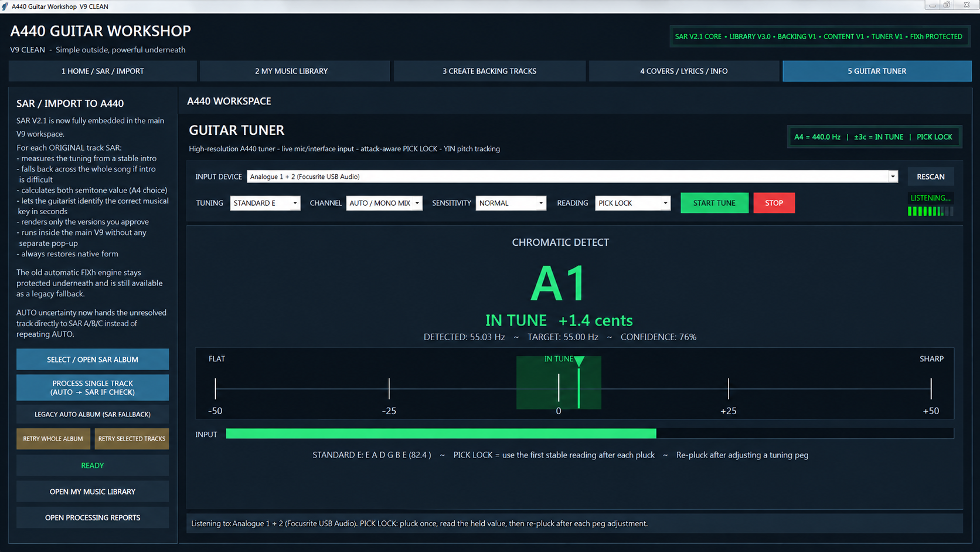Click LEGACY AUTO ALBUM (SAR FALLBACK)

pyautogui.click(x=93, y=414)
